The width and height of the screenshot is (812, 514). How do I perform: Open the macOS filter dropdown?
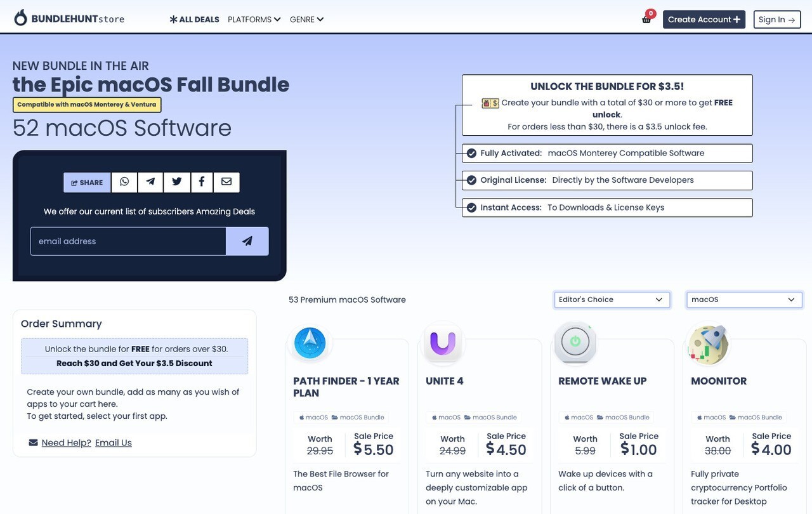coord(745,298)
